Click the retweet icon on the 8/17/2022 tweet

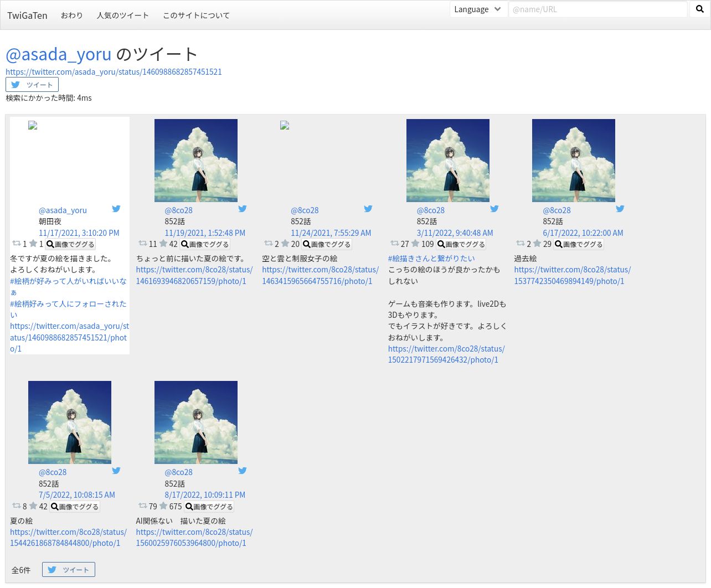coord(143,506)
